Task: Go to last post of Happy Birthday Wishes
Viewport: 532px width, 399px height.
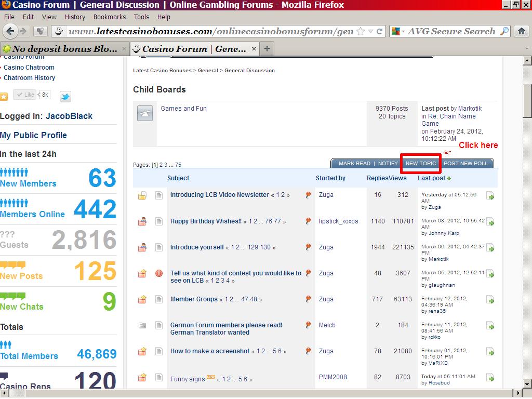Action: click(x=490, y=222)
